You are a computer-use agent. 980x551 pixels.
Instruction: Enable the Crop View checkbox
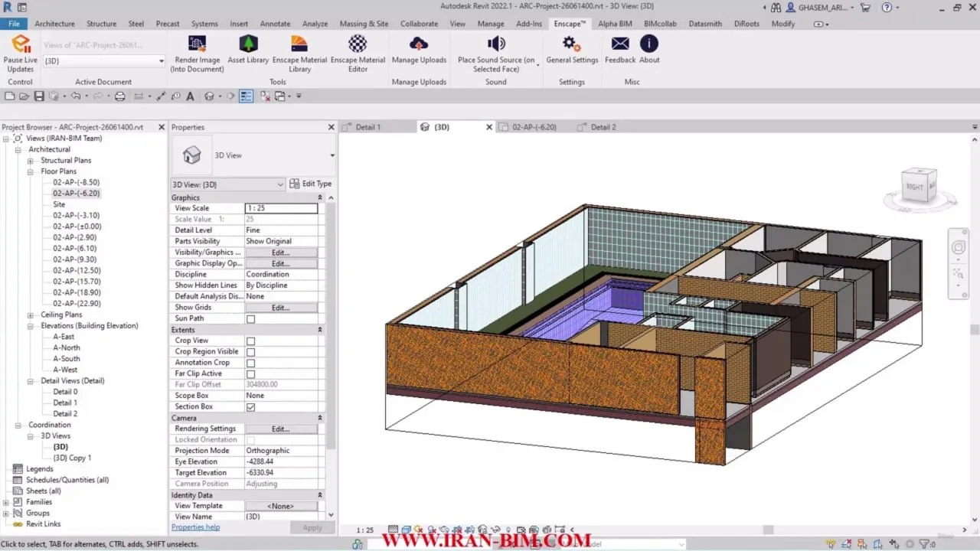[x=250, y=341]
